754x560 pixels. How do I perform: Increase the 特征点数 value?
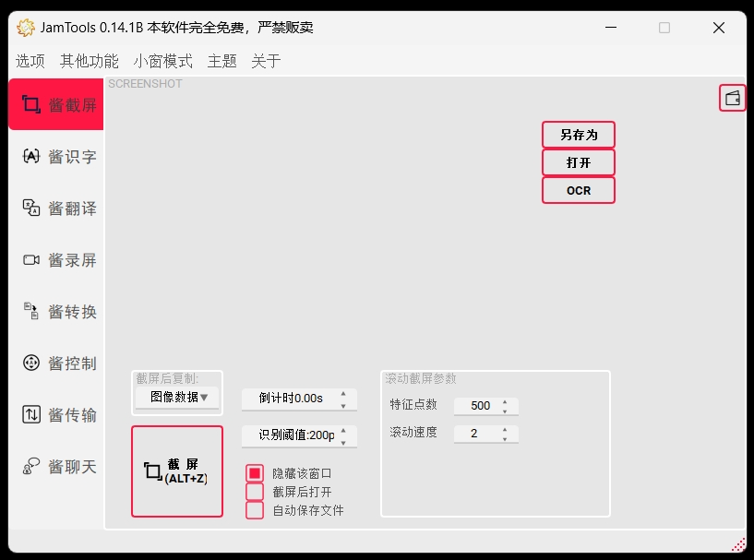point(505,401)
